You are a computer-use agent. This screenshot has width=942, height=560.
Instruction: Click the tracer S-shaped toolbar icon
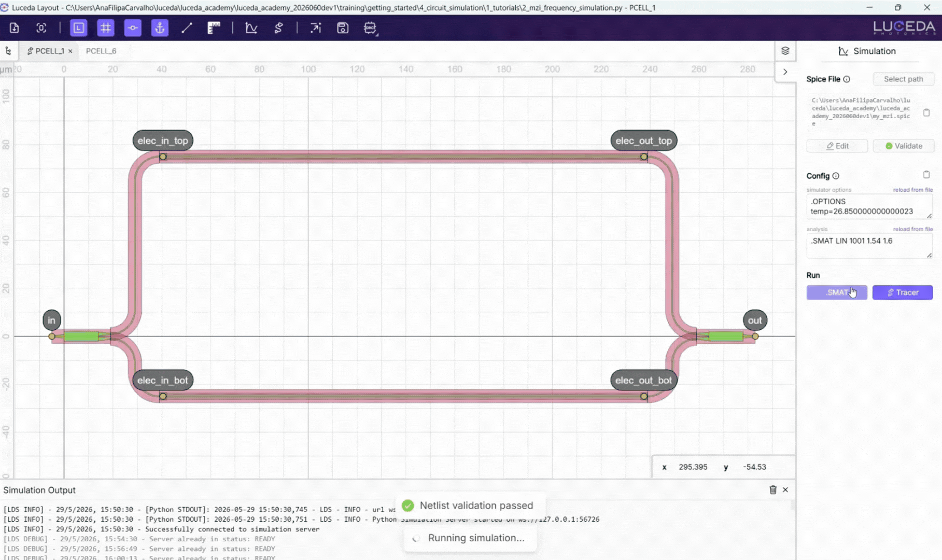278,28
